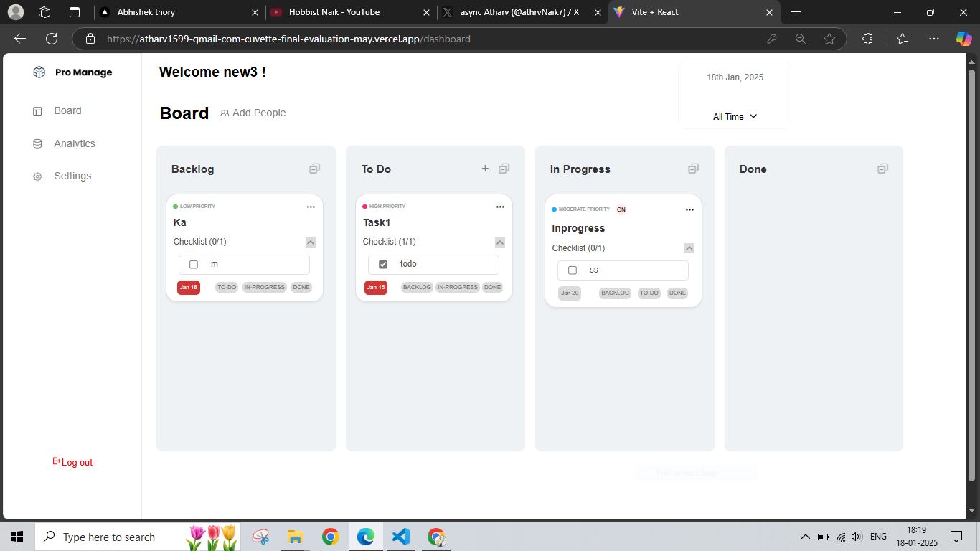
Task: Collapse all cards in Backlog column
Action: click(314, 169)
